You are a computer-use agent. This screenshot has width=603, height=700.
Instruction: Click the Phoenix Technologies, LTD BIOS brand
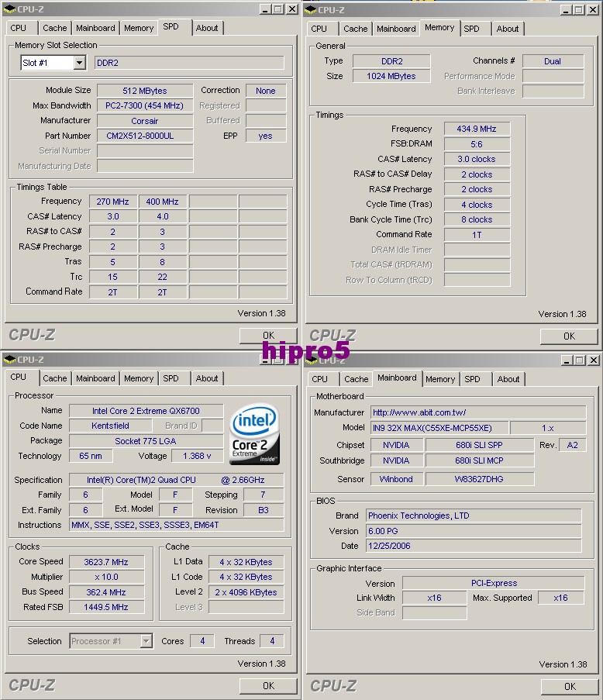pyautogui.click(x=474, y=516)
